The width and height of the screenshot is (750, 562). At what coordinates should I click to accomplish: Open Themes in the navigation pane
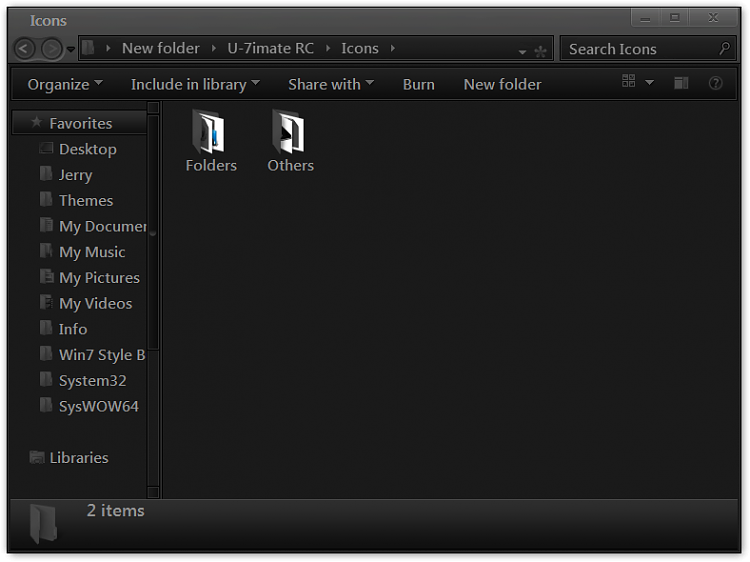tap(86, 201)
